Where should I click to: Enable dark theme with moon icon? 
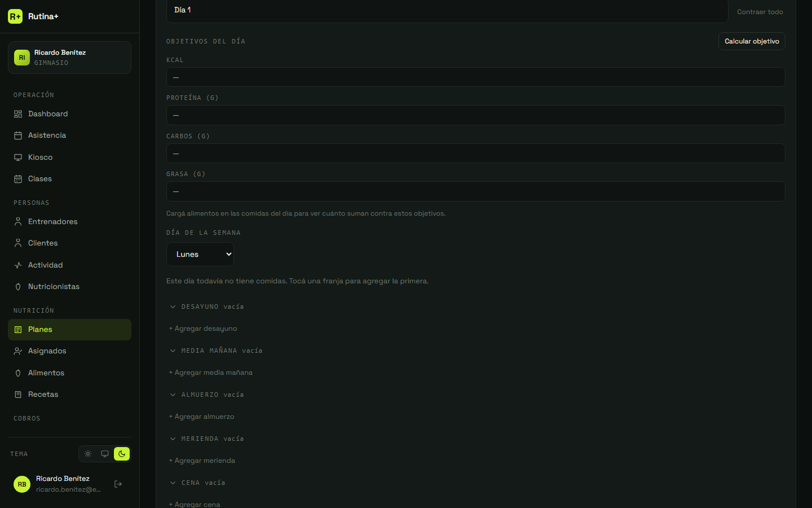click(x=122, y=454)
